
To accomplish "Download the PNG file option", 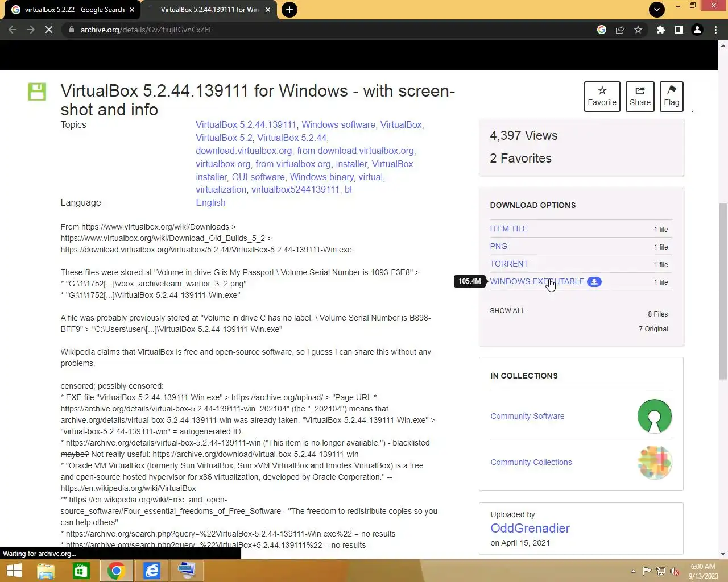I will coord(498,246).
